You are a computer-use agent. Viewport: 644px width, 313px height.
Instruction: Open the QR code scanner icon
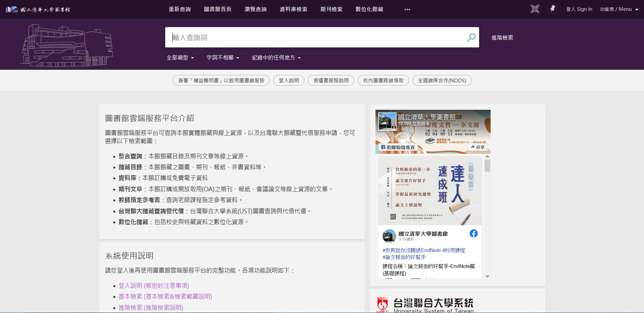[x=535, y=9]
